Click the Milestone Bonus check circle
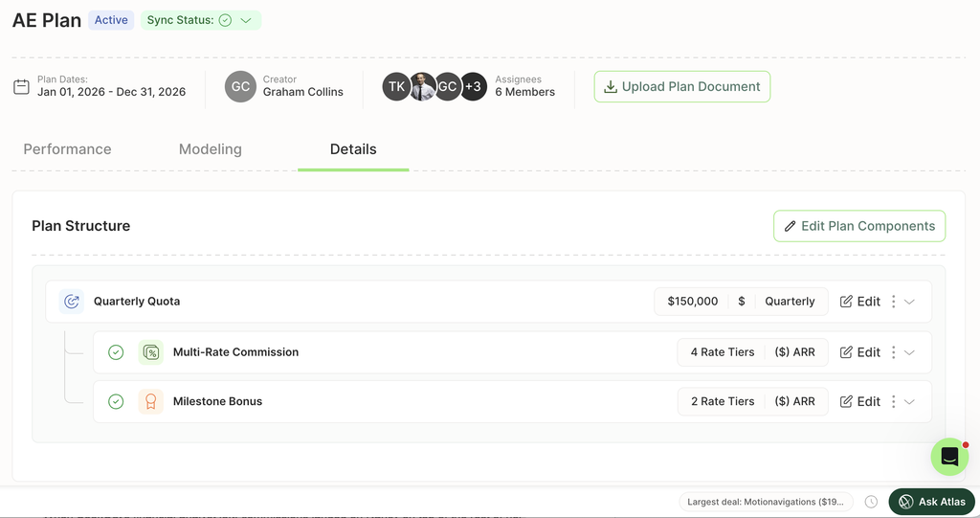Viewport: 980px width, 518px height. tap(116, 401)
